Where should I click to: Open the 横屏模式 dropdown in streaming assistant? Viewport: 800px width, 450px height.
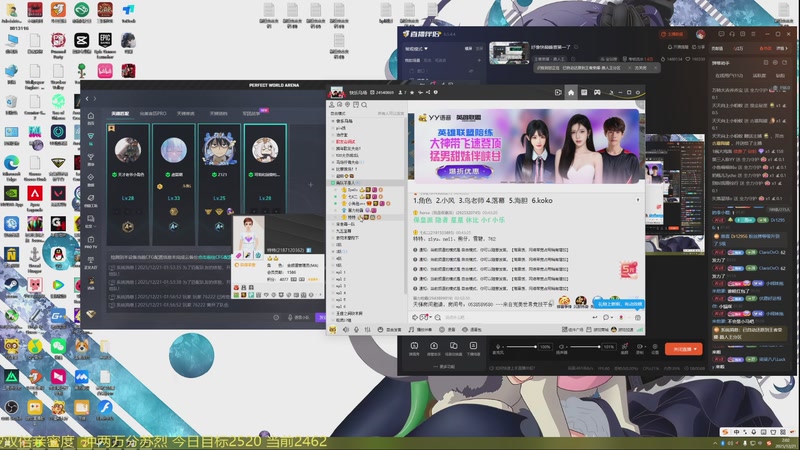pos(416,48)
